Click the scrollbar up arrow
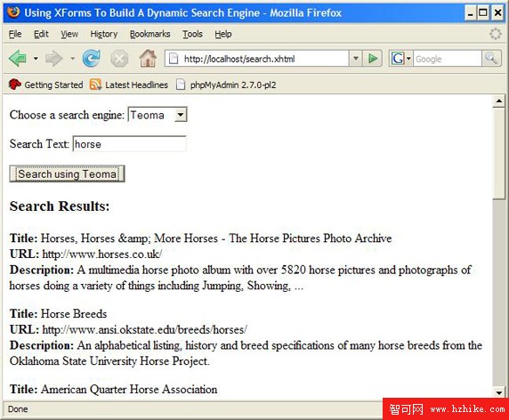Screen dimensions: 509x420 [498, 101]
